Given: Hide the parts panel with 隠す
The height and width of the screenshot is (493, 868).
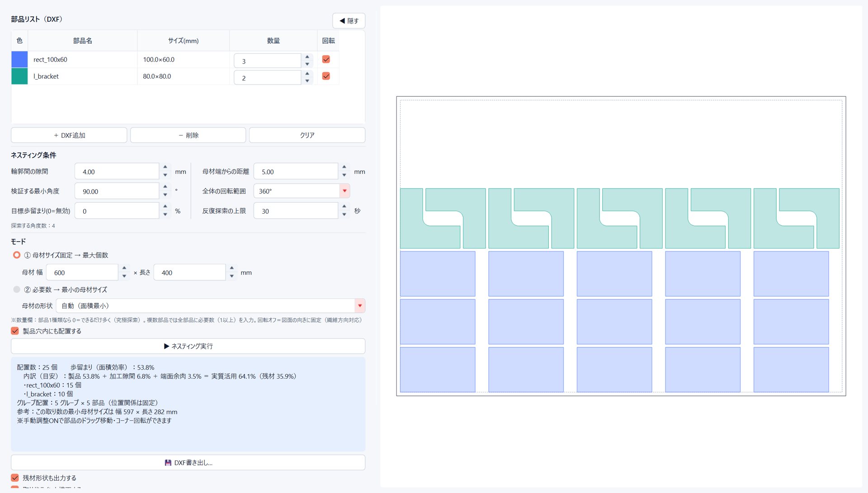Looking at the screenshot, I should (x=349, y=21).
